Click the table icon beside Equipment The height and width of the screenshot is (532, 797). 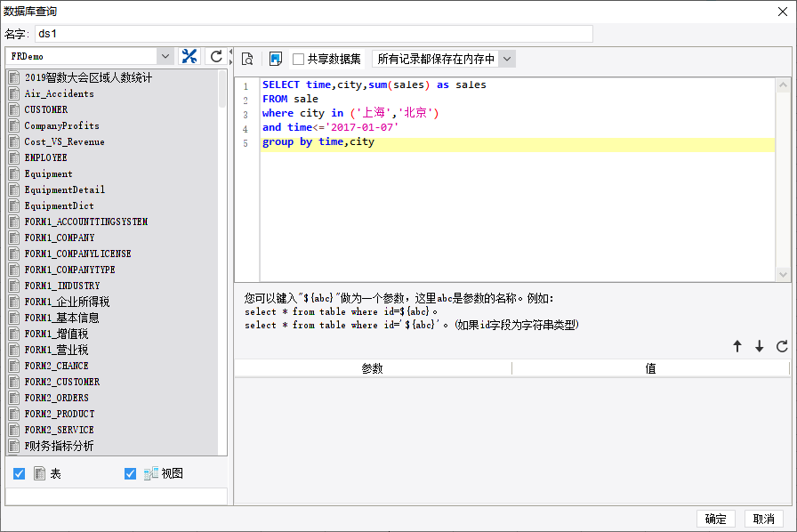click(x=14, y=173)
